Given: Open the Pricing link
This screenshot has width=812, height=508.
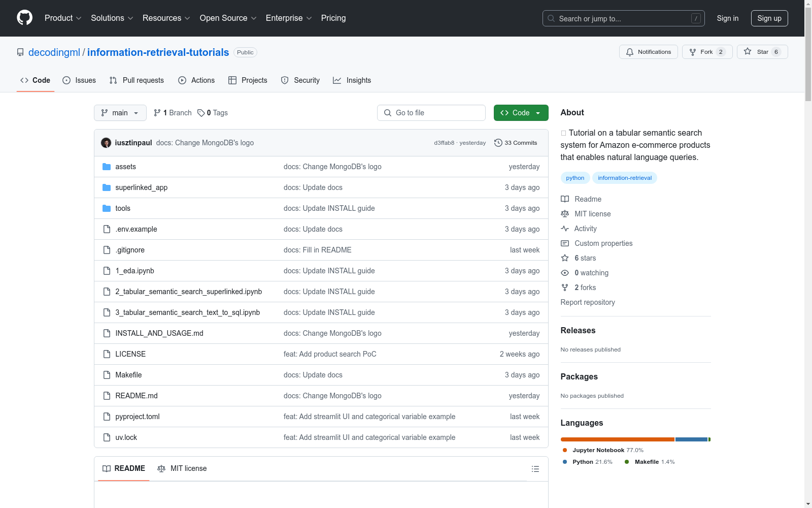Looking at the screenshot, I should (333, 18).
